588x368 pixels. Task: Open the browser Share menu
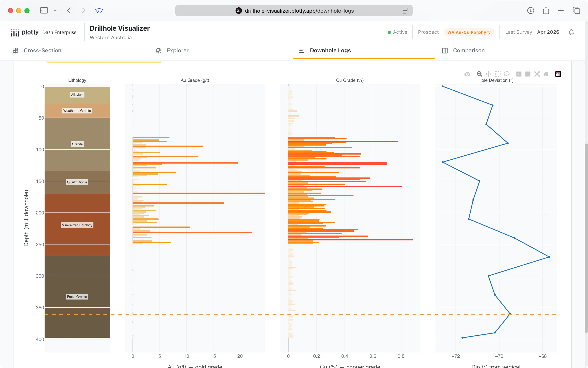(546, 10)
